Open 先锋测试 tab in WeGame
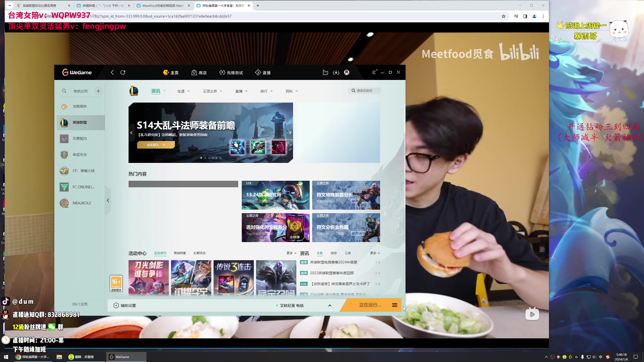 point(231,73)
